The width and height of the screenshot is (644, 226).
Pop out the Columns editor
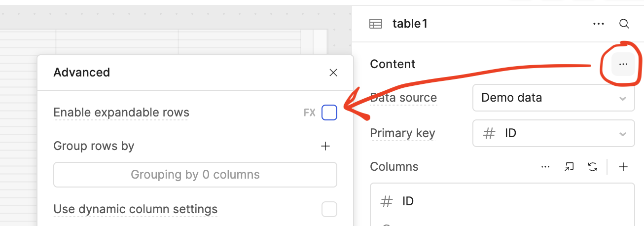pyautogui.click(x=569, y=167)
